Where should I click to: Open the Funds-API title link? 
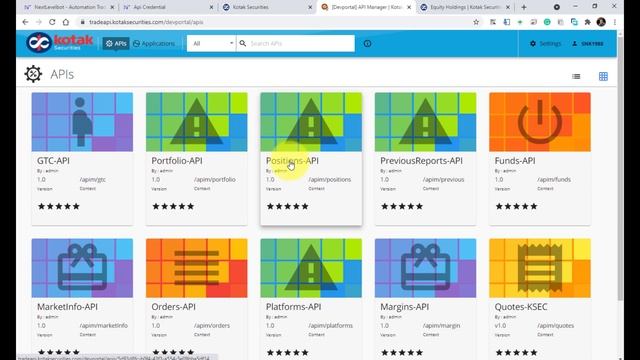(x=515, y=161)
